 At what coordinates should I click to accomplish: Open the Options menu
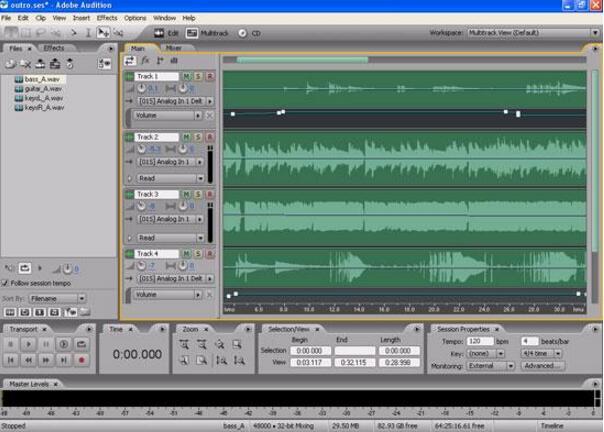click(135, 18)
